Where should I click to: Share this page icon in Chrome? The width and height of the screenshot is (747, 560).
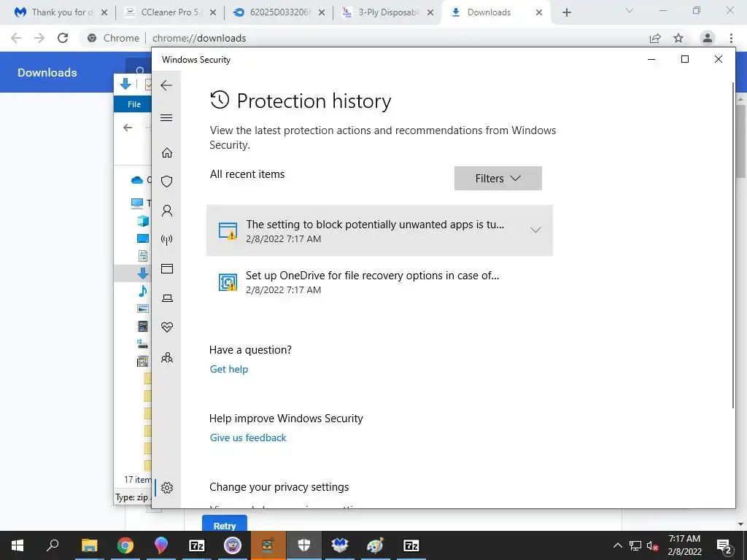pos(655,38)
